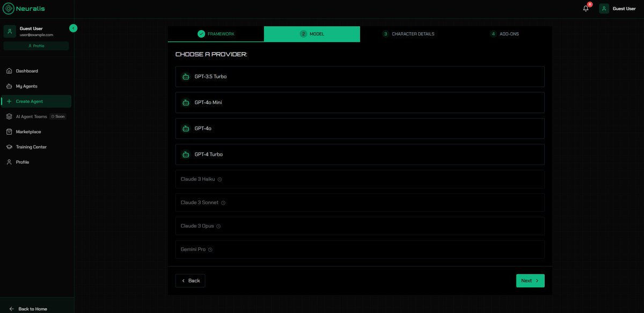Click the clock icon beside Gemini Pro

210,250
